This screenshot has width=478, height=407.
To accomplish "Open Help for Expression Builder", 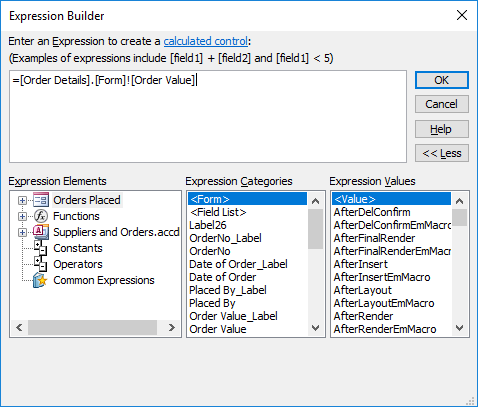I will 442,129.
